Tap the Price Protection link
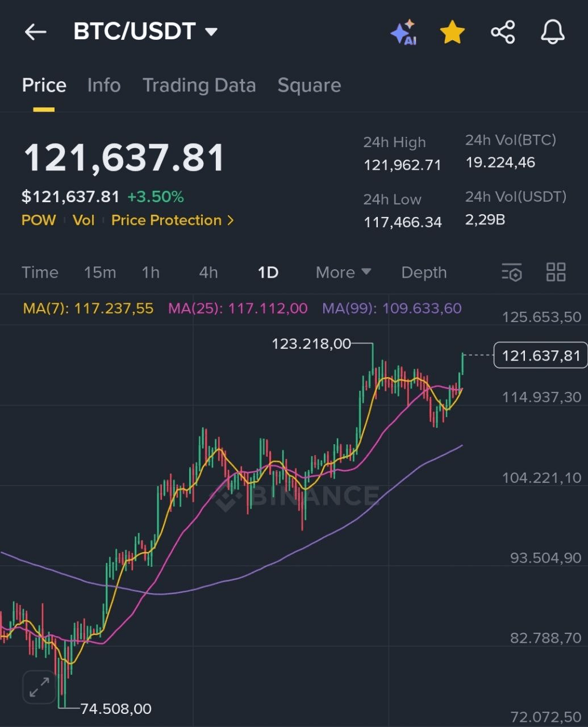The width and height of the screenshot is (588, 727). pyautogui.click(x=166, y=220)
